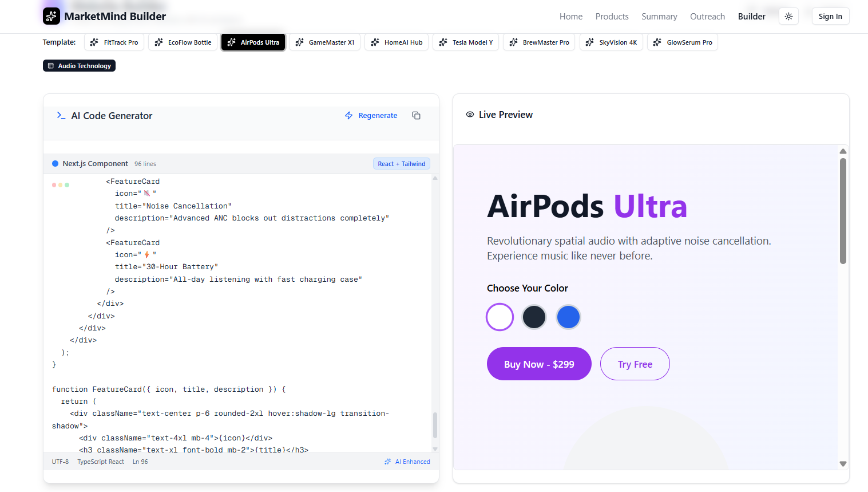Click the Try Free button
Screen dimensions: 868x492
pos(635,364)
